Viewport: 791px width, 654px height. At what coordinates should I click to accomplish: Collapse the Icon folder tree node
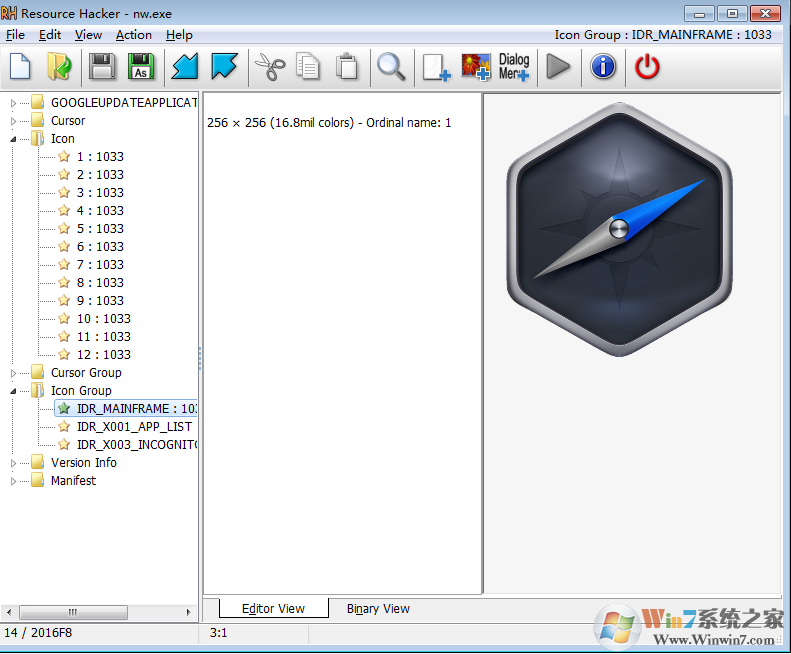(13, 139)
